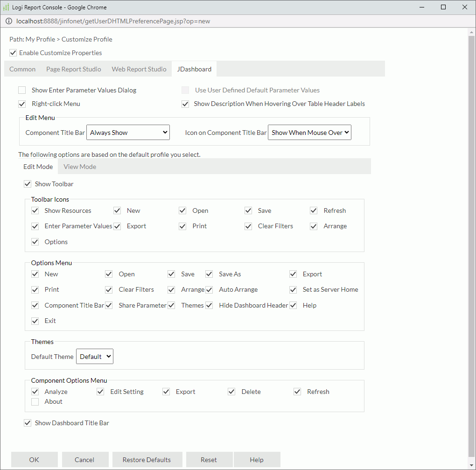Screen dimensions: 476x470
Task: Open the Icon on Component Title Bar dropdown
Action: [309, 132]
